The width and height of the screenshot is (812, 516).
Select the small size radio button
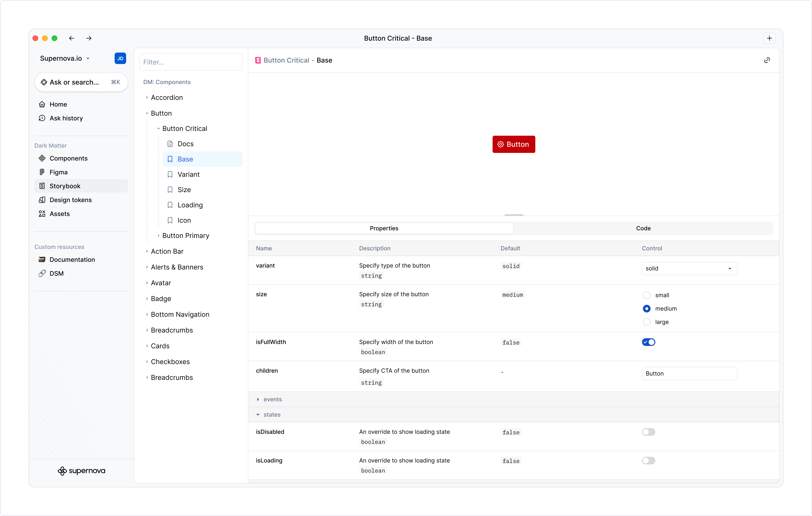point(646,295)
